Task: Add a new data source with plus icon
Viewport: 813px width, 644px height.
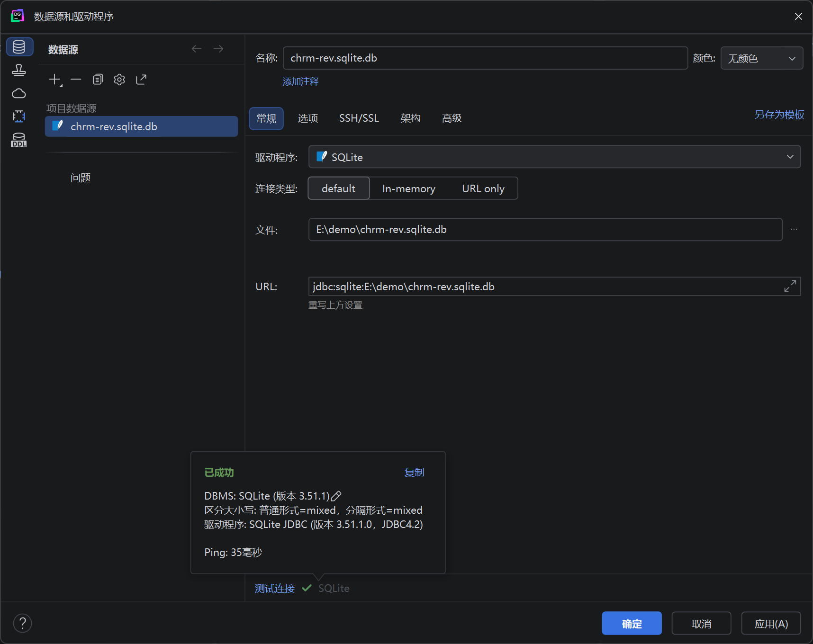Action: coord(55,80)
